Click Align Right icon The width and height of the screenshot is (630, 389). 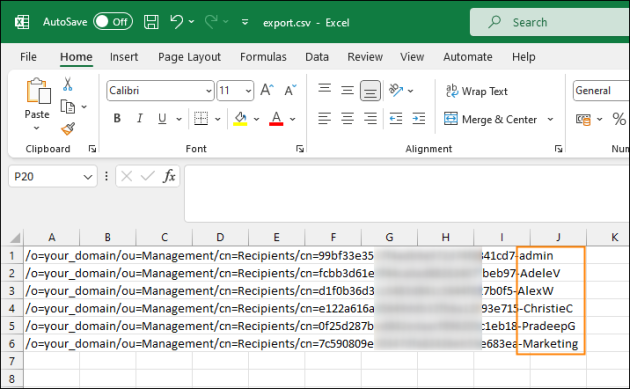point(370,119)
